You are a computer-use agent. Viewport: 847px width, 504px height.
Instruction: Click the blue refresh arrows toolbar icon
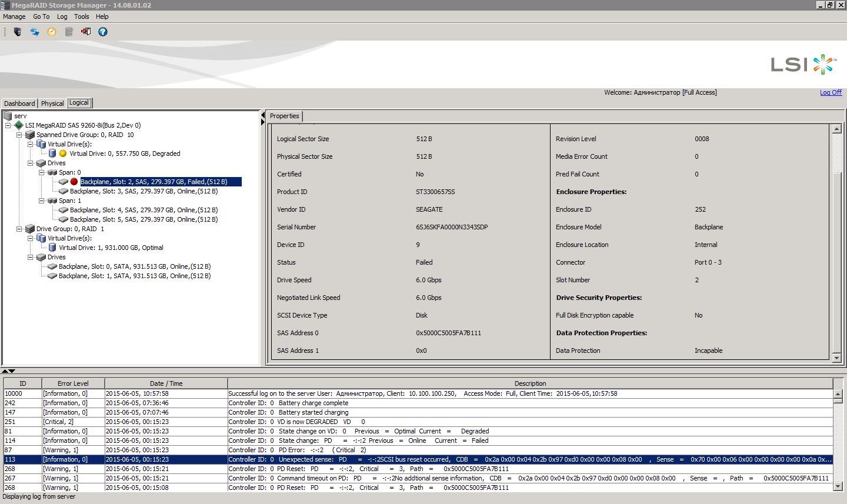[35, 32]
